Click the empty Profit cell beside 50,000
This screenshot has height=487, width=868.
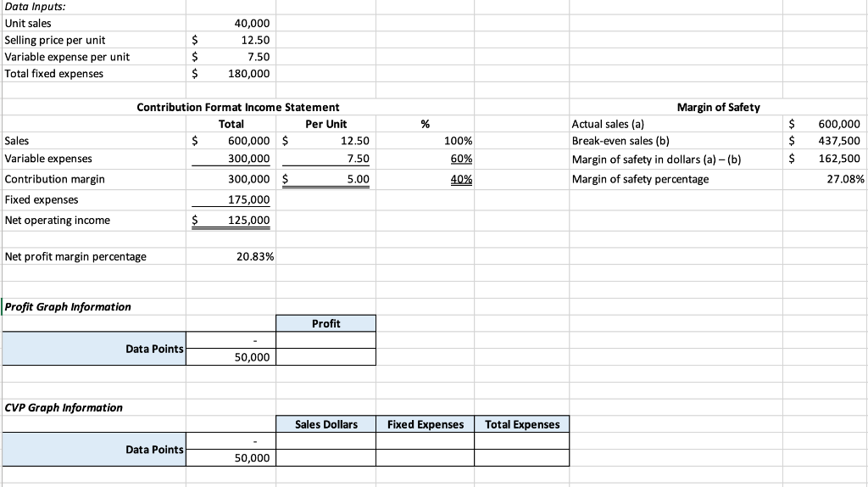click(326, 357)
